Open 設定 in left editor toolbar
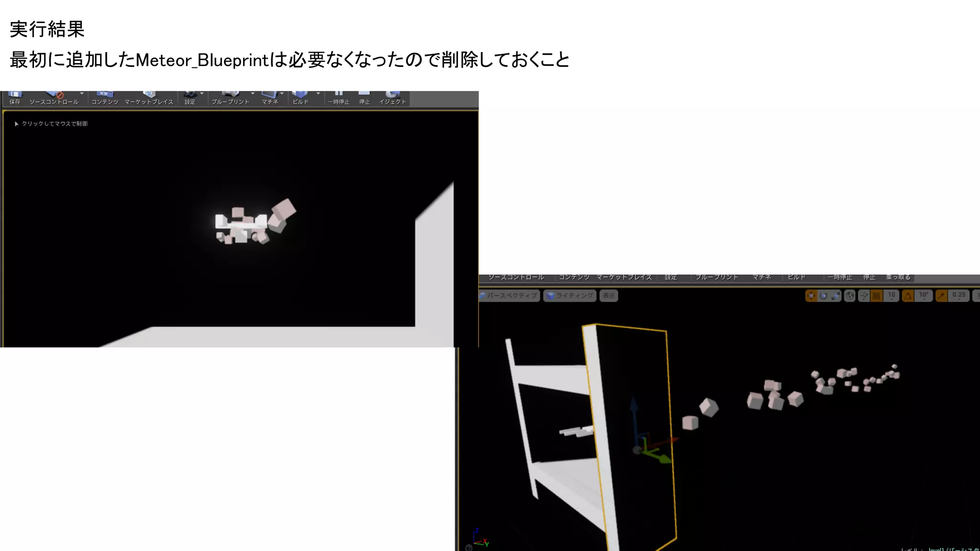Image resolution: width=980 pixels, height=551 pixels. pyautogui.click(x=190, y=99)
